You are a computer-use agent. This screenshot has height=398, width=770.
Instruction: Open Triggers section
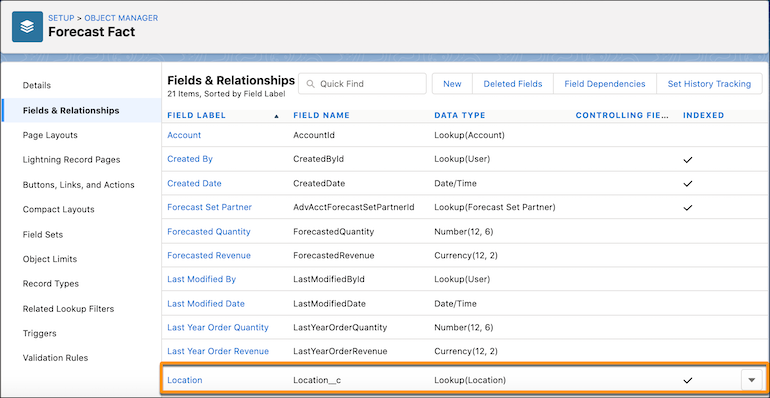pyautogui.click(x=39, y=333)
